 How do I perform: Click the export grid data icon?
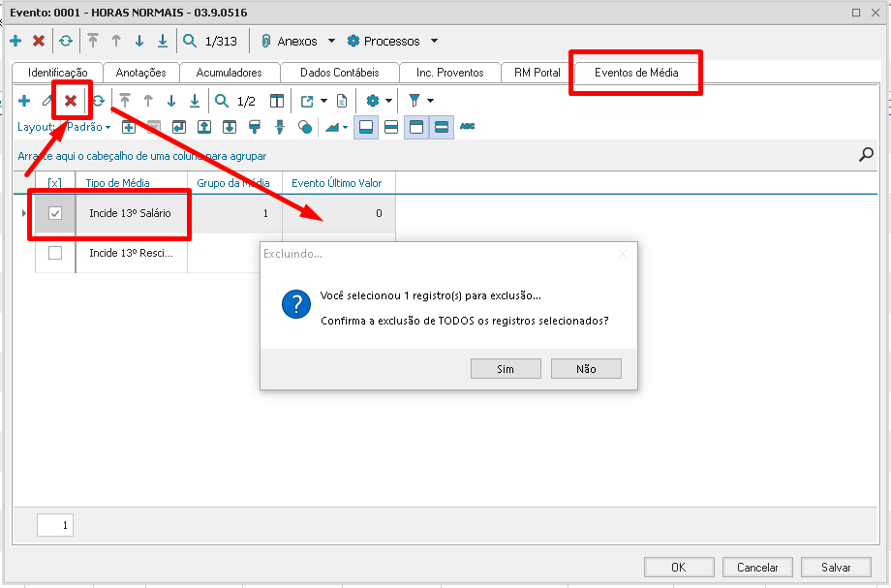coord(307,101)
